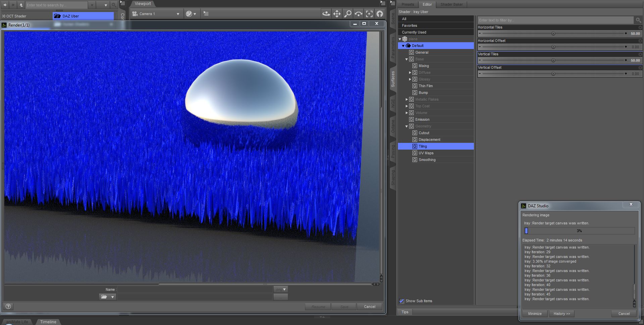Switch to the Presets tab

tap(408, 4)
